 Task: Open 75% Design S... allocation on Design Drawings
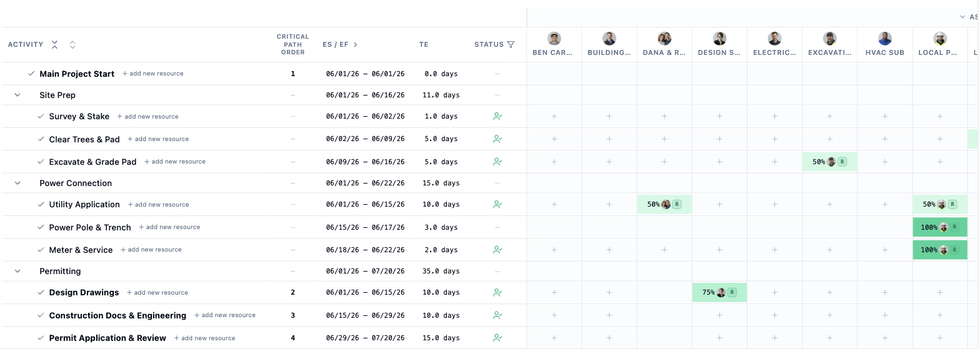(x=719, y=292)
